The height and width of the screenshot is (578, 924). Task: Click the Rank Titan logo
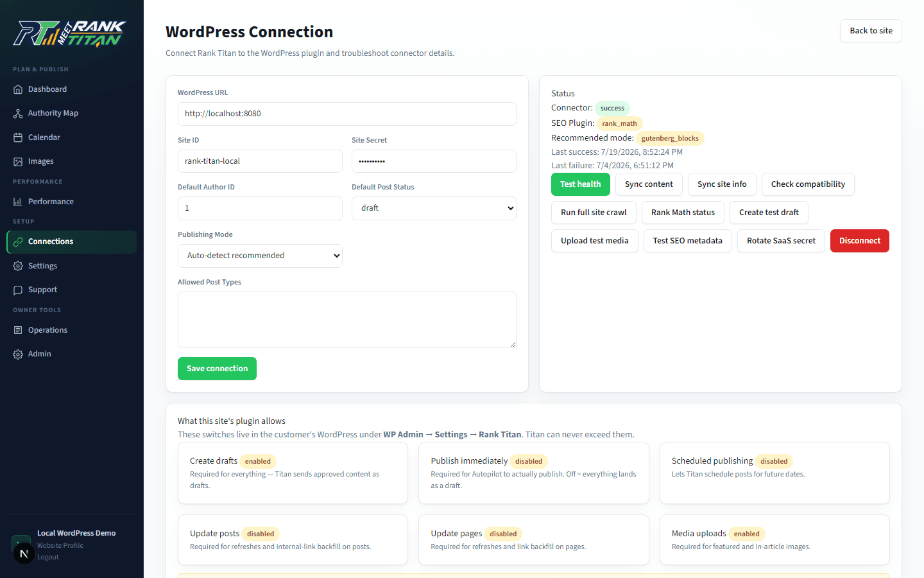pos(69,33)
